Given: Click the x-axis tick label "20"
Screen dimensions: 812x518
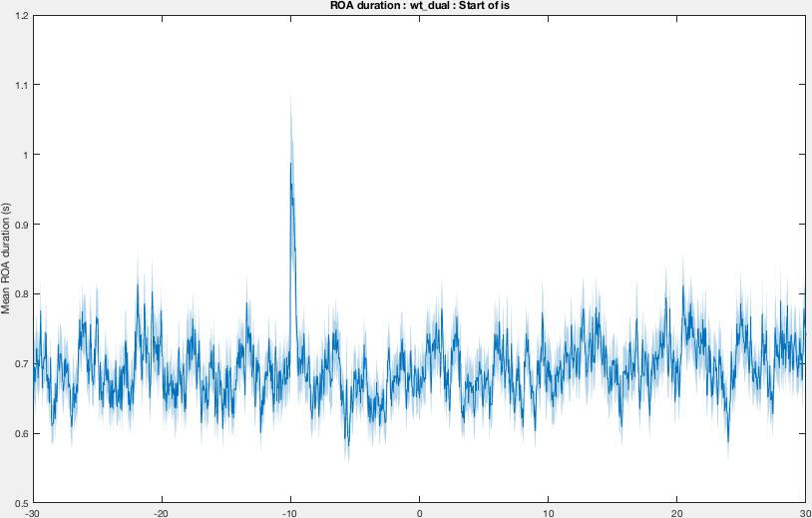Looking at the screenshot, I should [677, 513].
